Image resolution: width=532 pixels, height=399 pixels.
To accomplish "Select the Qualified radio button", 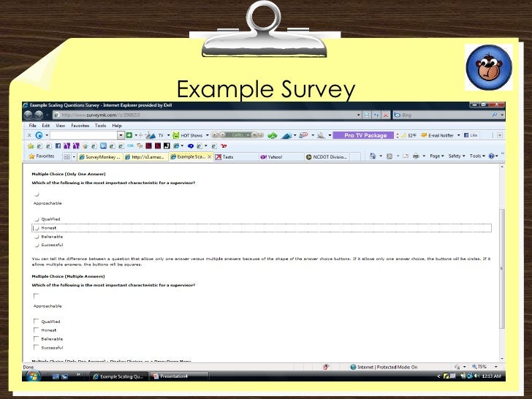I will click(x=37, y=219).
